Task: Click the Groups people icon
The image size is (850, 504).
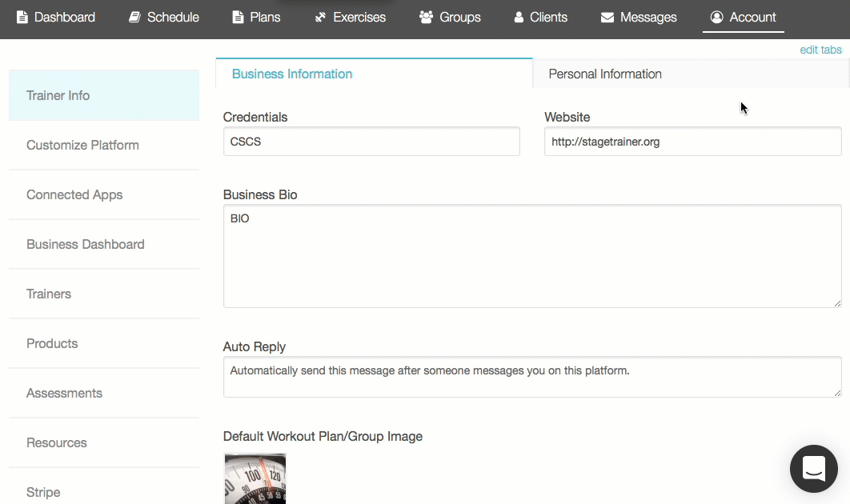Action: click(426, 17)
